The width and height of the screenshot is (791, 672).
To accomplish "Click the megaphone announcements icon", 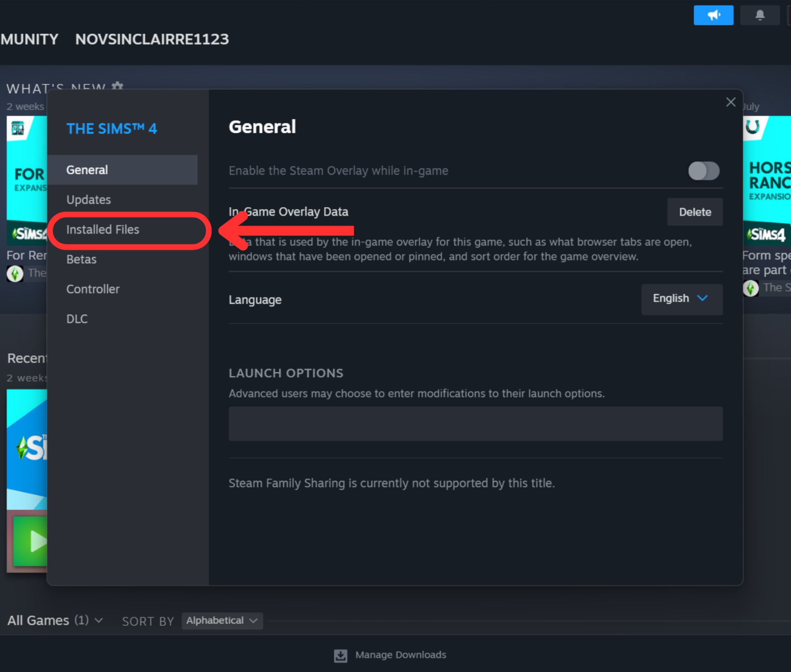I will 713,15.
